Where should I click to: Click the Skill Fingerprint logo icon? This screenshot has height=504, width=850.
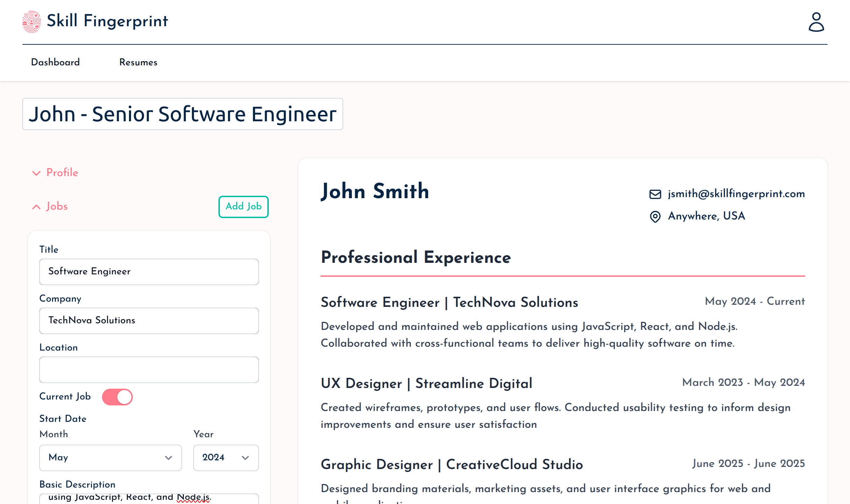click(32, 22)
